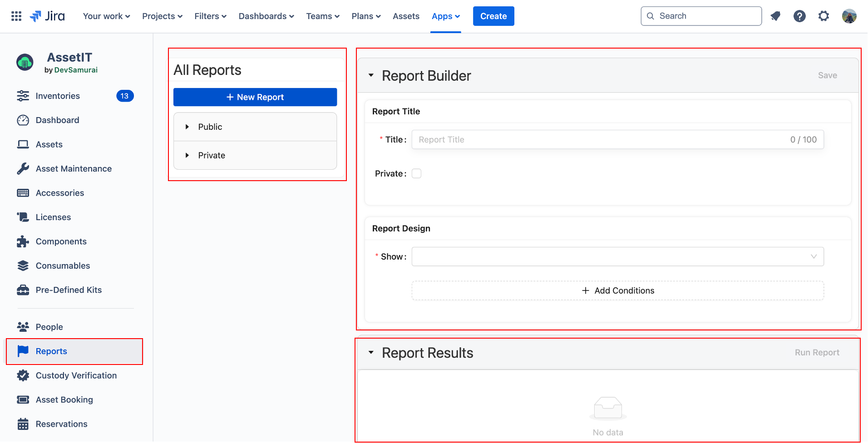Expand the Private reports group
This screenshot has width=868, height=443.
point(187,156)
